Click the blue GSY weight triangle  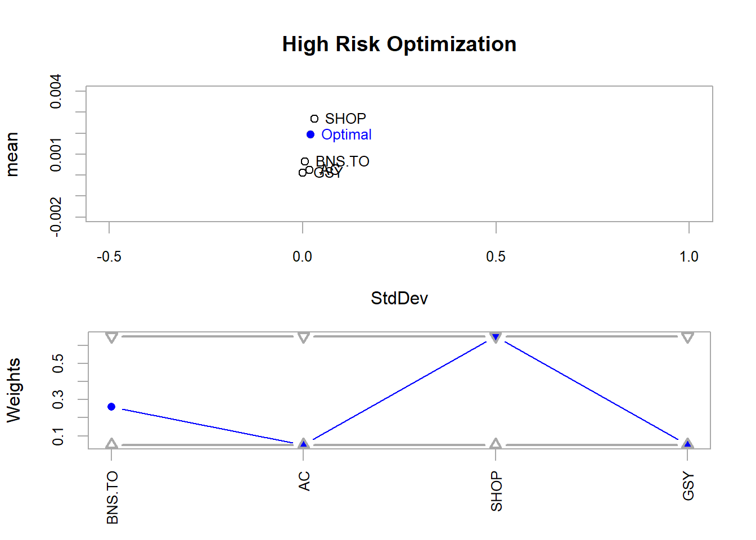687,444
